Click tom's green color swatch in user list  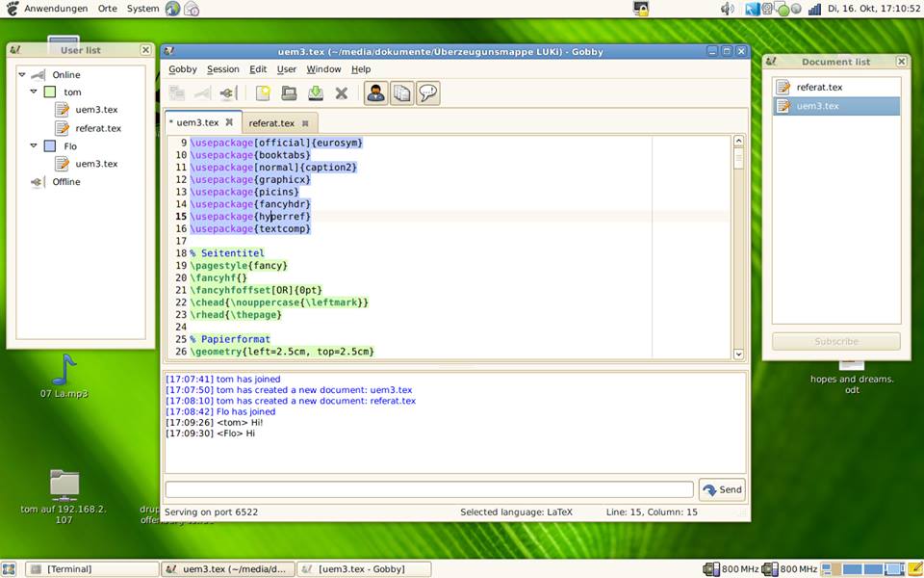click(x=50, y=92)
